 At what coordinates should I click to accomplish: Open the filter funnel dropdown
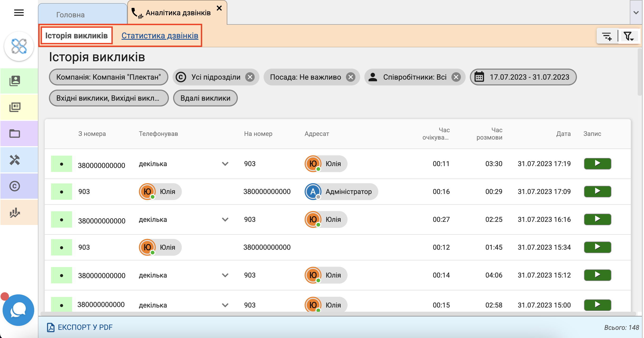[629, 36]
